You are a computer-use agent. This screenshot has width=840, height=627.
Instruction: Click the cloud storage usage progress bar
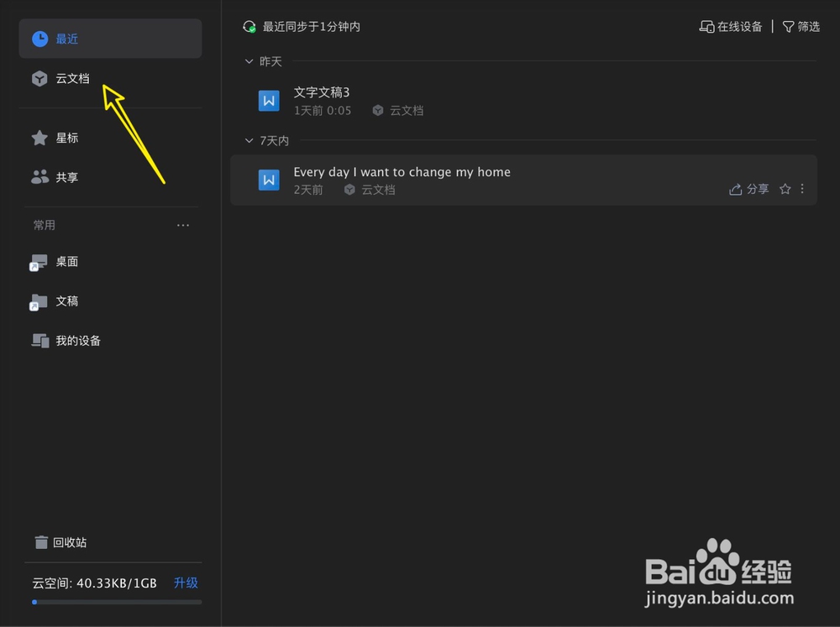pyautogui.click(x=117, y=602)
